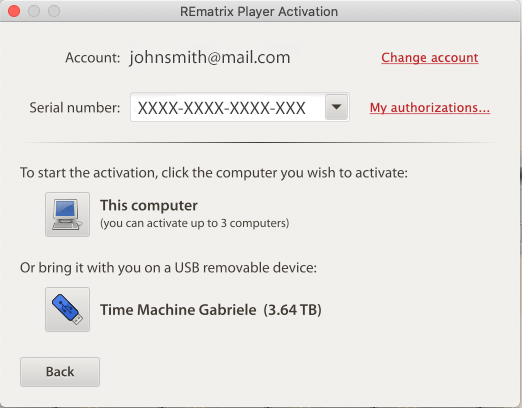Viewport: 522px width, 408px height.
Task: Select 'Time Machine Gabriele (3.64 TB)' text
Action: click(211, 310)
